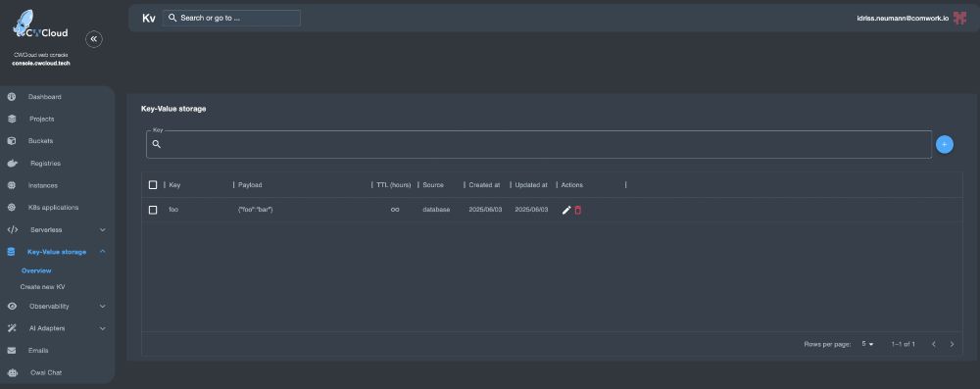
Task: Click the database source cell
Action: click(x=436, y=210)
